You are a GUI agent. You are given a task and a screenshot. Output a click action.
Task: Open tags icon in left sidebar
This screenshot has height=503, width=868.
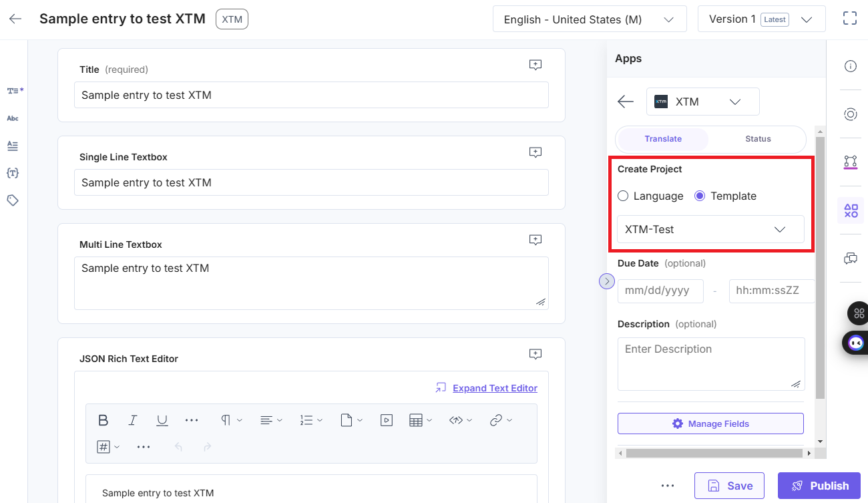click(x=13, y=200)
